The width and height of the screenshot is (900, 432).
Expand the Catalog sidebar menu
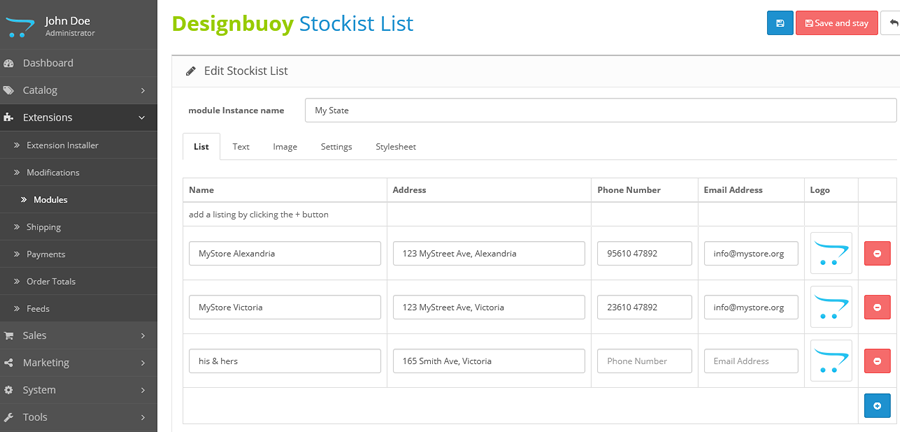78,90
